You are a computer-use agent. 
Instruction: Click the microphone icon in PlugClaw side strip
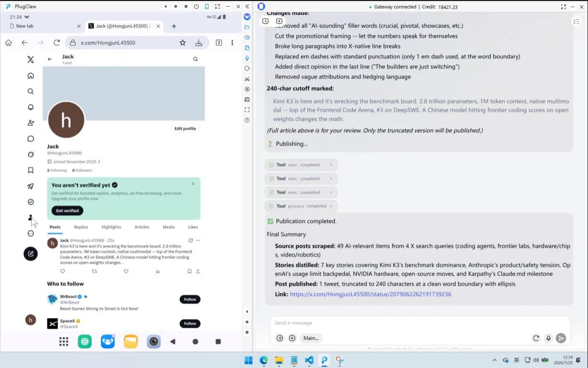(x=247, y=58)
